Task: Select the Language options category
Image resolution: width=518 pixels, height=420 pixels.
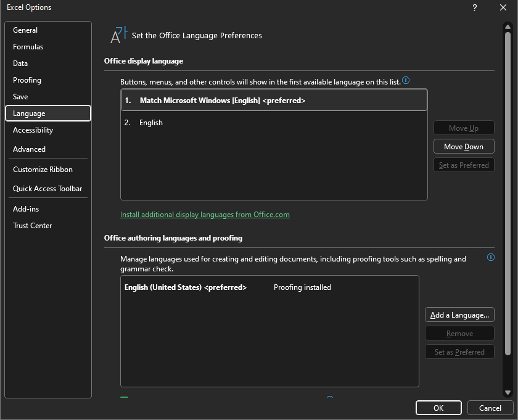Action: pos(48,113)
